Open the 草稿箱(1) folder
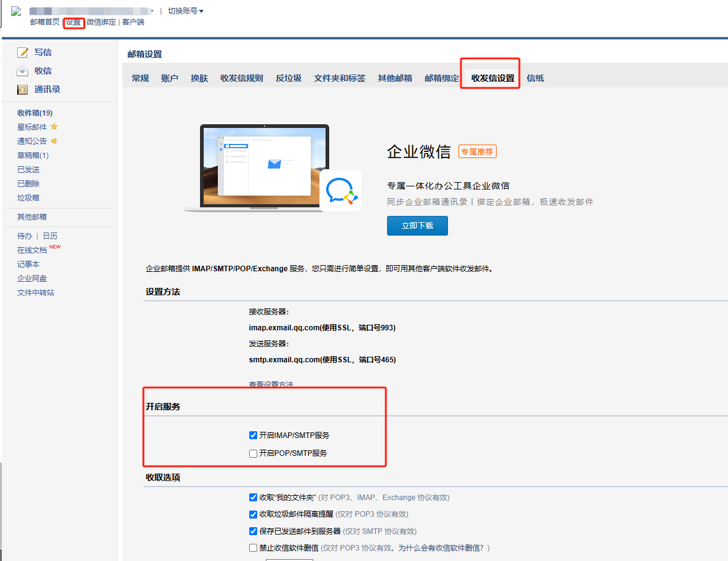 (x=33, y=156)
